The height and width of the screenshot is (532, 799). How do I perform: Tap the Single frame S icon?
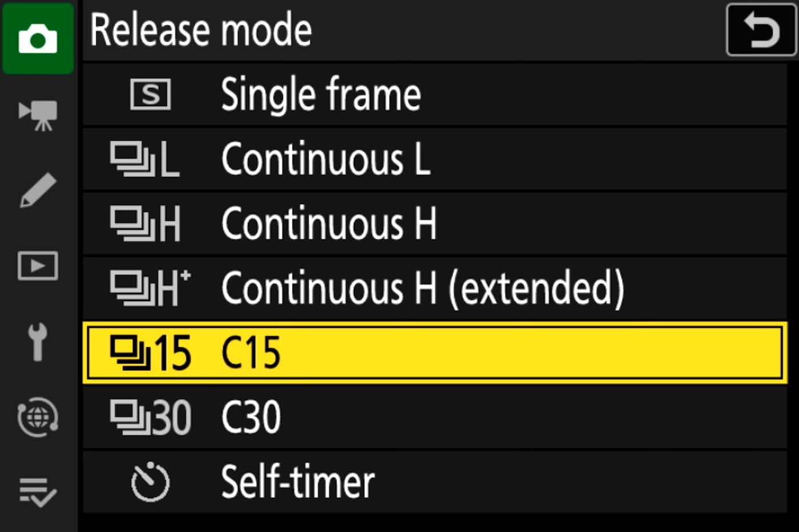[x=151, y=95]
